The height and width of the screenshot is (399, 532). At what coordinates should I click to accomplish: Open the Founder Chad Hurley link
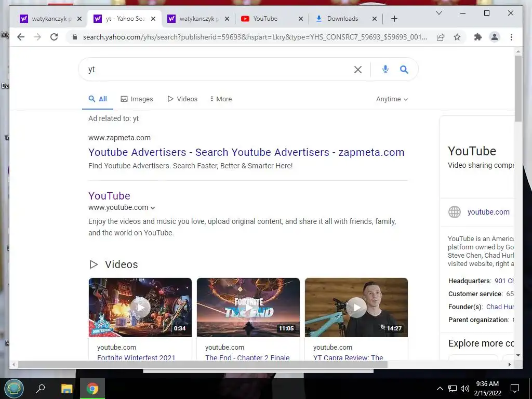[x=500, y=307]
